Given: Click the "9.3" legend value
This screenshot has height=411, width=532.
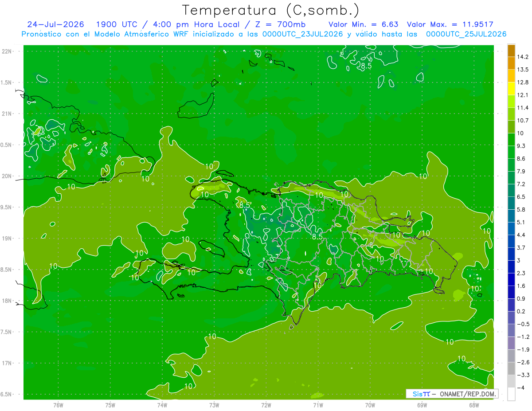Looking at the screenshot, I should point(522,146).
